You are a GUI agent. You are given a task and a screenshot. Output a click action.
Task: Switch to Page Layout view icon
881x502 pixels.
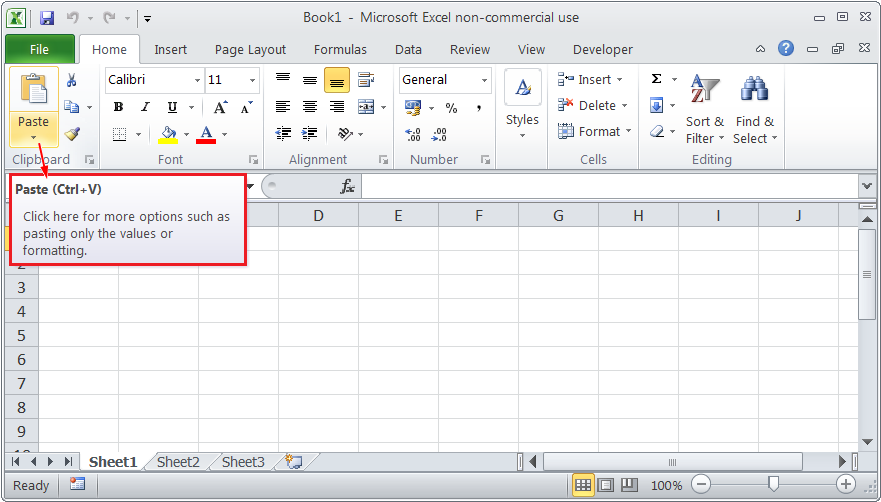tap(606, 485)
